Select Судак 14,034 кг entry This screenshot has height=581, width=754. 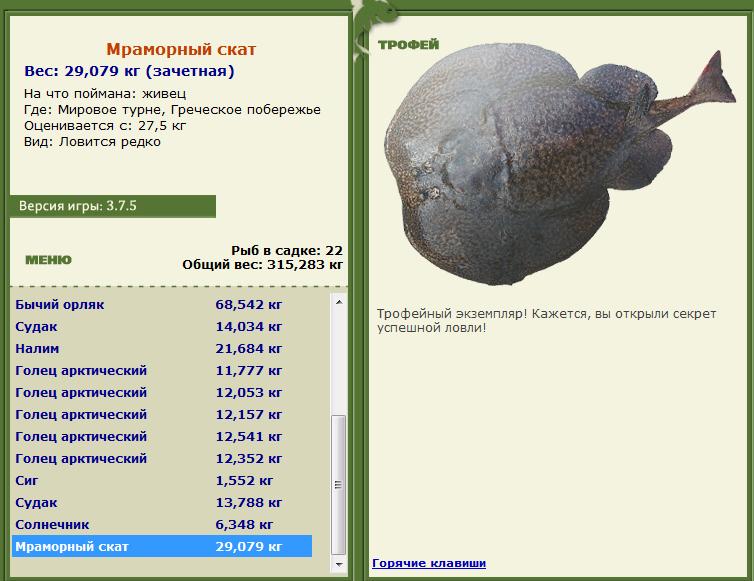click(x=162, y=327)
